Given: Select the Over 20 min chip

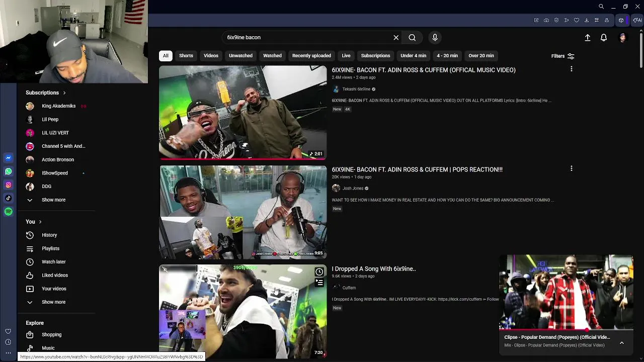Looking at the screenshot, I should pos(481,56).
